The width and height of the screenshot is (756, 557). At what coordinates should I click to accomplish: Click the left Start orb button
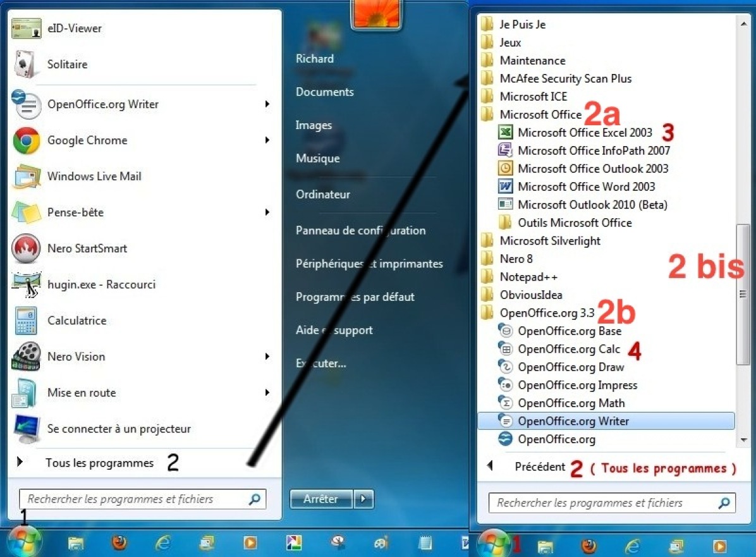click(x=24, y=542)
